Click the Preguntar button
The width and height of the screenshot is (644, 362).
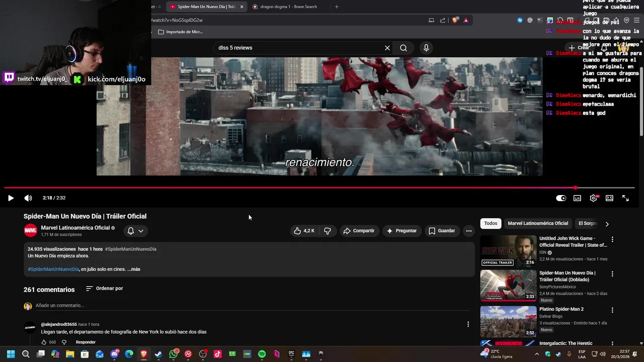pos(401,231)
